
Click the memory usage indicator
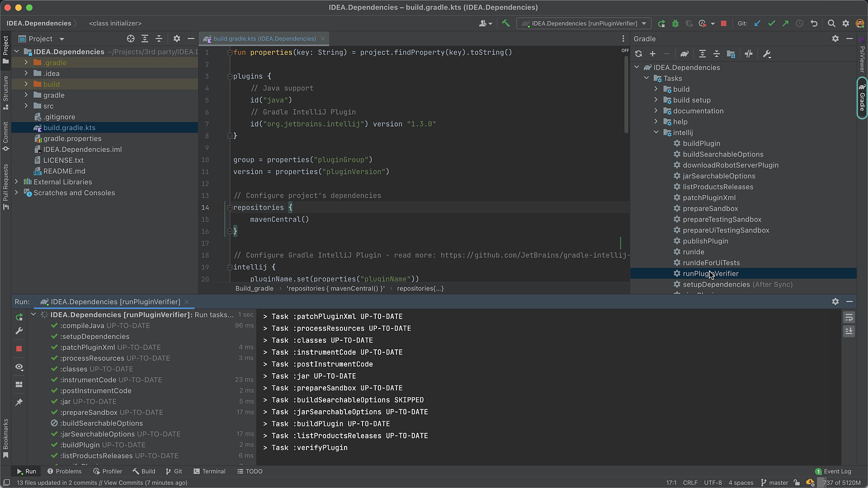click(841, 483)
